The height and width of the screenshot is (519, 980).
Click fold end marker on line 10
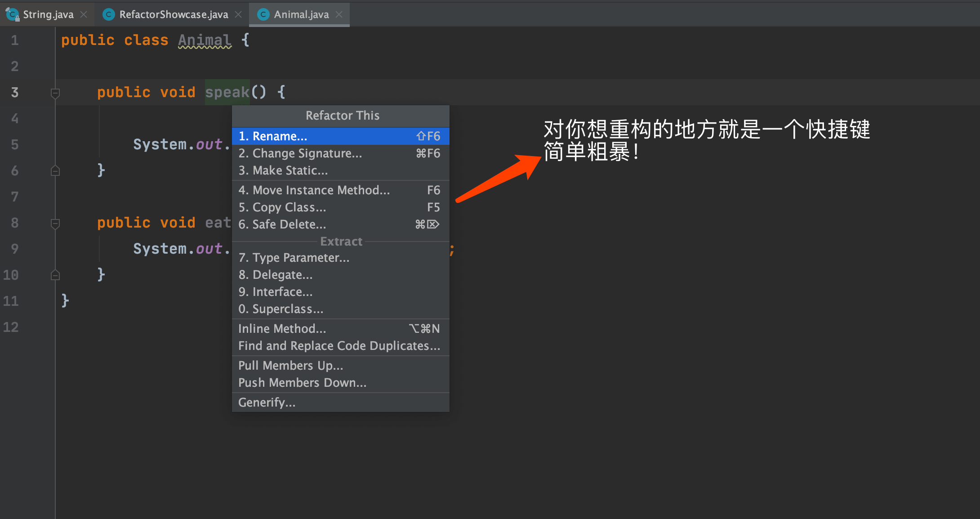[x=55, y=275]
